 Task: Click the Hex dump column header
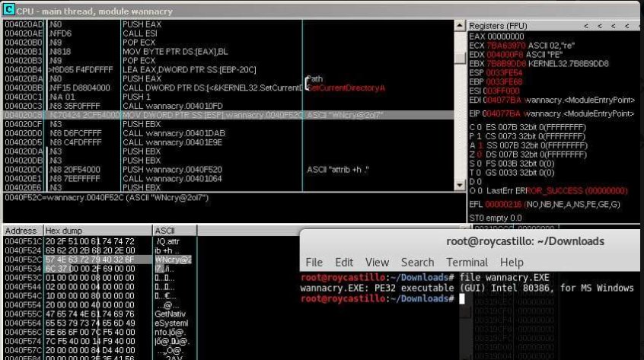pyautogui.click(x=97, y=231)
